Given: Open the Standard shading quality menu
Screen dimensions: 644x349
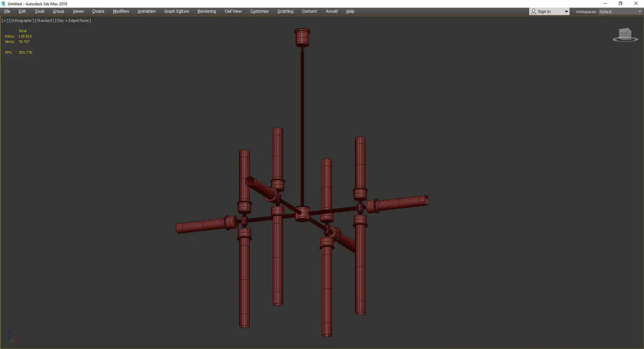Looking at the screenshot, I should pos(45,20).
